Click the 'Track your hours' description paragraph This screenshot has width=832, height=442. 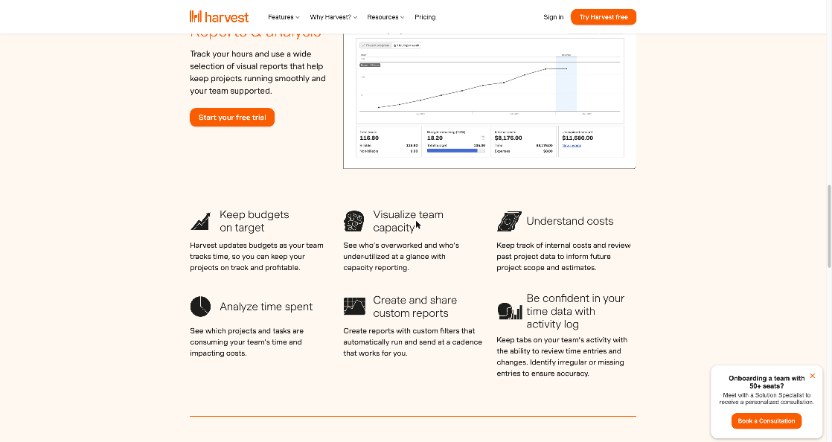click(257, 72)
